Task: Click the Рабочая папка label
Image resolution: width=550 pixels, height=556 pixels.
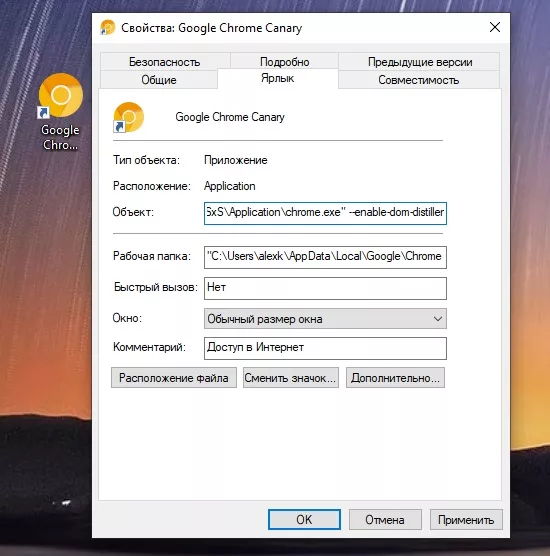Action: [x=152, y=256]
